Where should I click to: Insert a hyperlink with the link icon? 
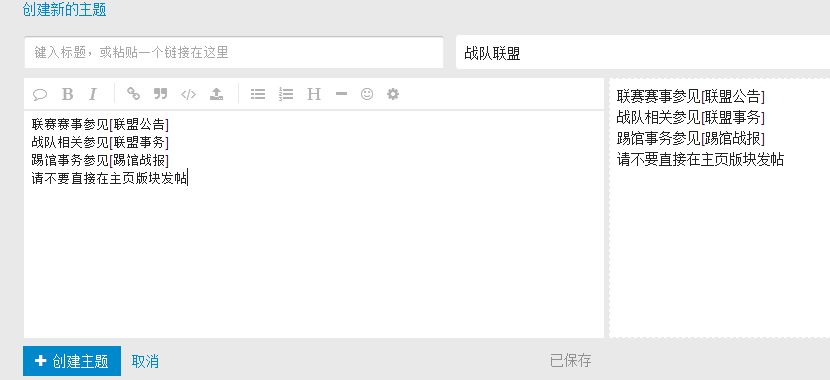tap(133, 94)
